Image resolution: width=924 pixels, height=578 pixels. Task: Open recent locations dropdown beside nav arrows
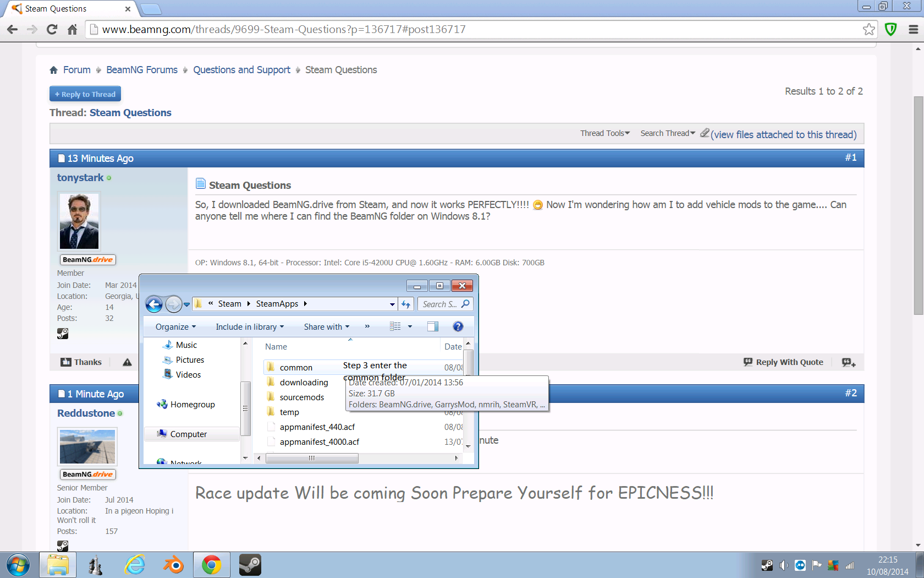[x=187, y=304]
